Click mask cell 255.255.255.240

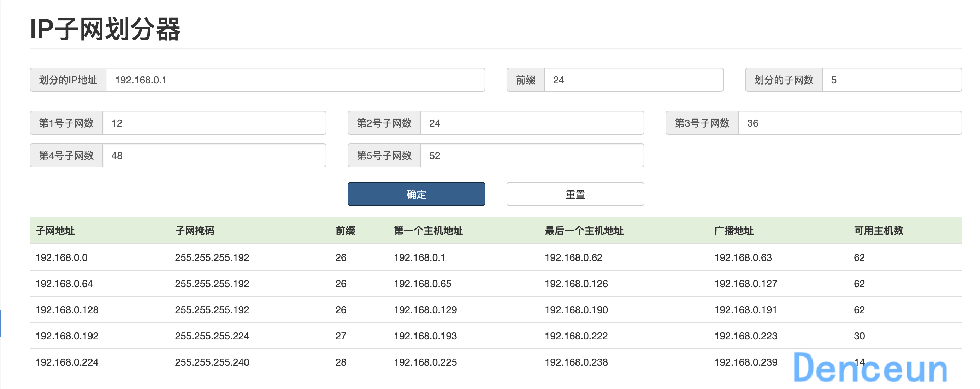(212, 362)
